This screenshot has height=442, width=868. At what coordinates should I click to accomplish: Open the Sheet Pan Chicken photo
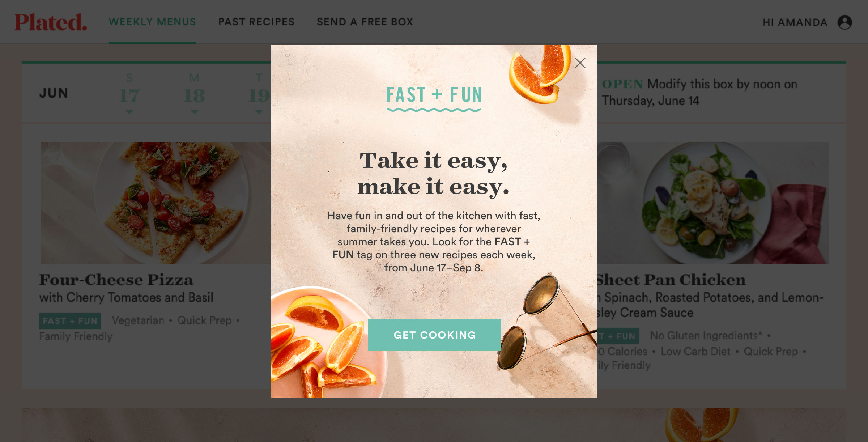(x=712, y=203)
